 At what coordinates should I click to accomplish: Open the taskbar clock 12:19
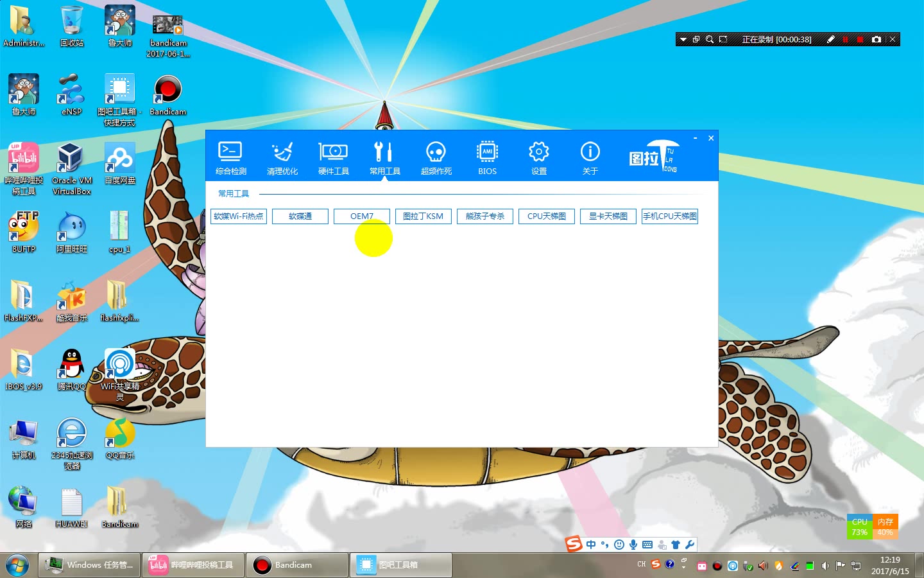click(890, 565)
